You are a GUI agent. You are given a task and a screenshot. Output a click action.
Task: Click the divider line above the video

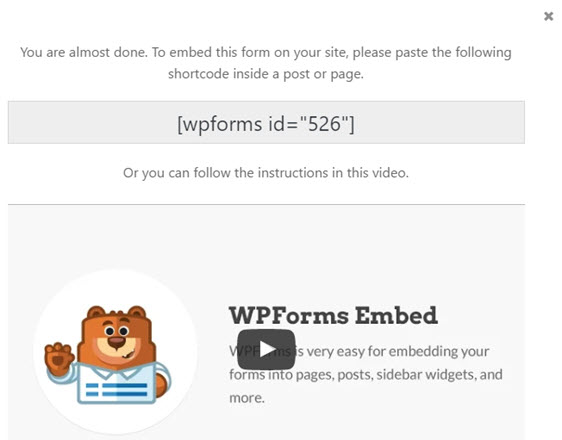266,205
